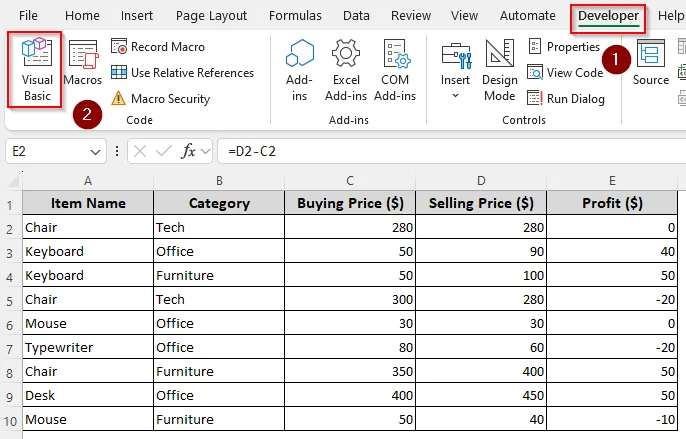This screenshot has width=686, height=439.
Task: Click the formula bar options dots
Action: [117, 151]
